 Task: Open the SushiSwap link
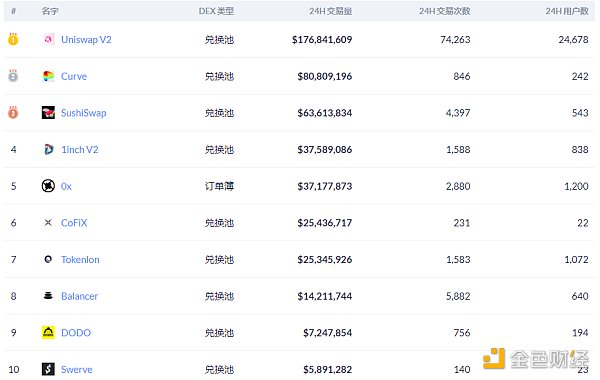point(83,113)
